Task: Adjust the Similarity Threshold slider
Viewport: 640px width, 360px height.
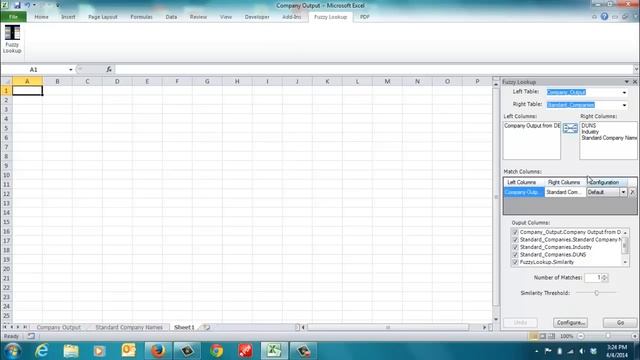Action: point(596,293)
